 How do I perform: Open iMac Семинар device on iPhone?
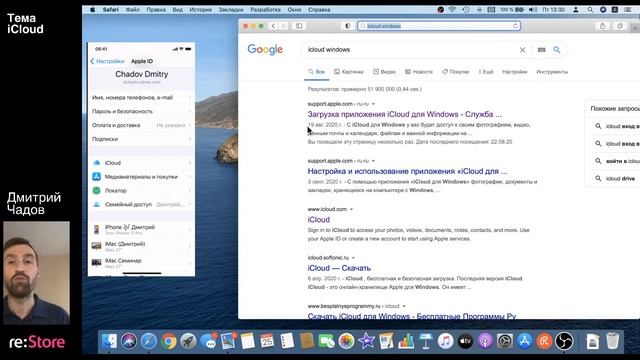click(x=141, y=262)
